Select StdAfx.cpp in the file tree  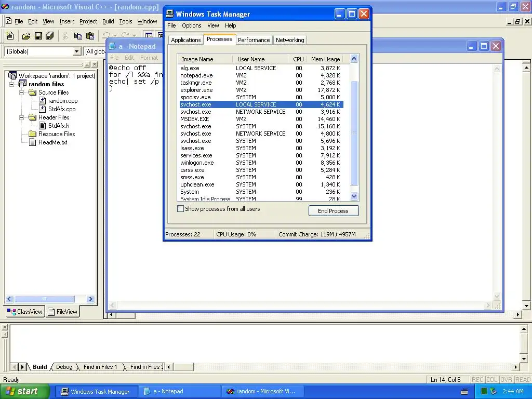62,109
